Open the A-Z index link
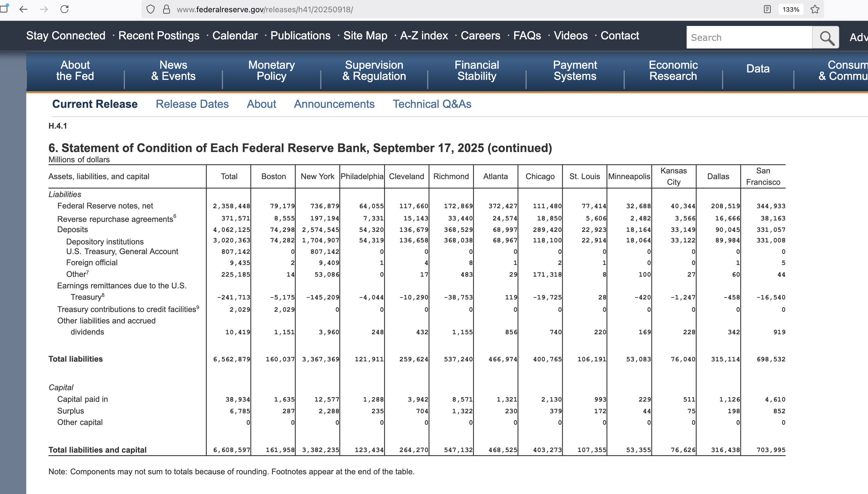 pyautogui.click(x=424, y=36)
